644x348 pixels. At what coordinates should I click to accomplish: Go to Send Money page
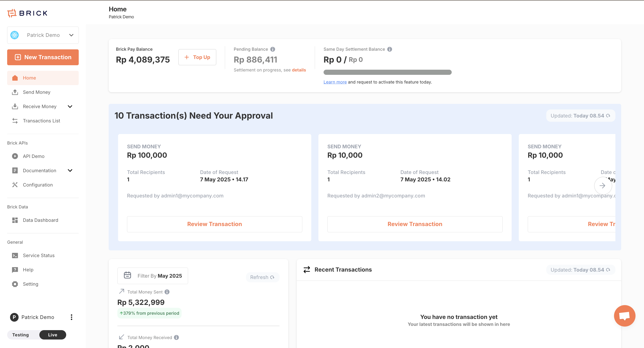coord(36,92)
